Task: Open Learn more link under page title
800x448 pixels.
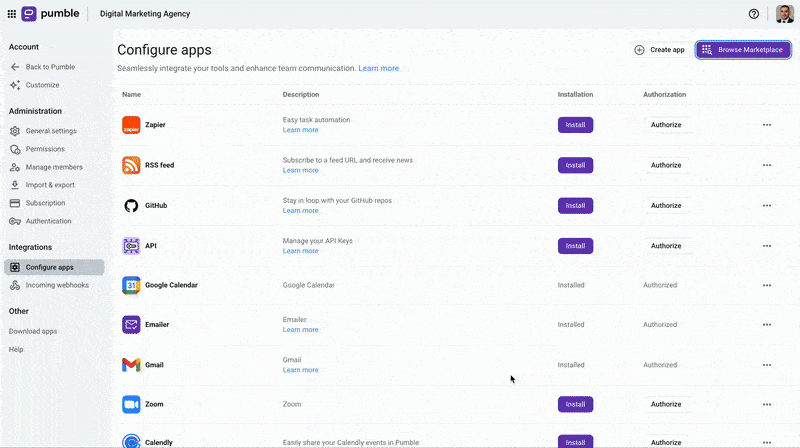Action: (379, 68)
